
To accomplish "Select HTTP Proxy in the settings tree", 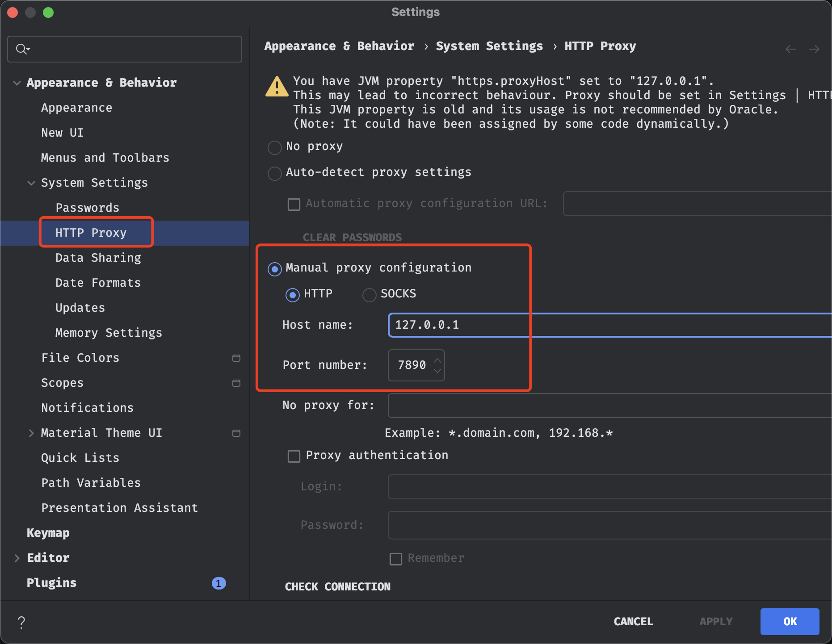I will click(91, 233).
